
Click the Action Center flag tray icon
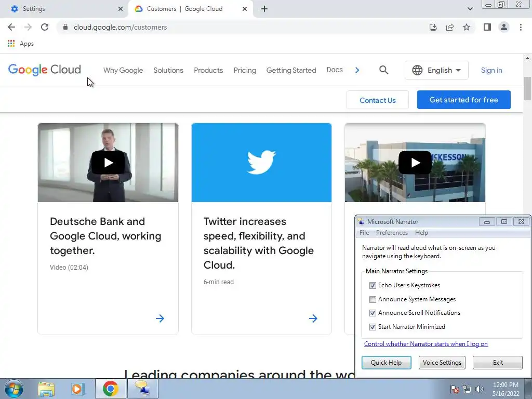[454, 389]
